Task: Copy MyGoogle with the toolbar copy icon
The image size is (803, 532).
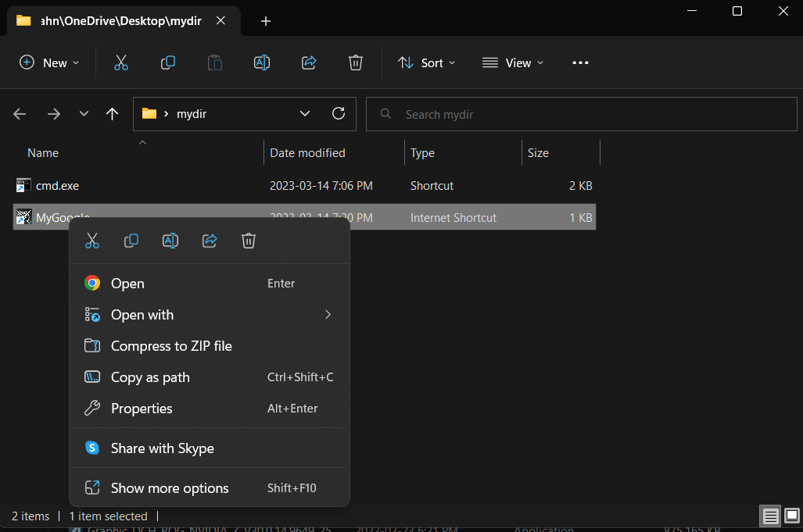Action: [168, 62]
